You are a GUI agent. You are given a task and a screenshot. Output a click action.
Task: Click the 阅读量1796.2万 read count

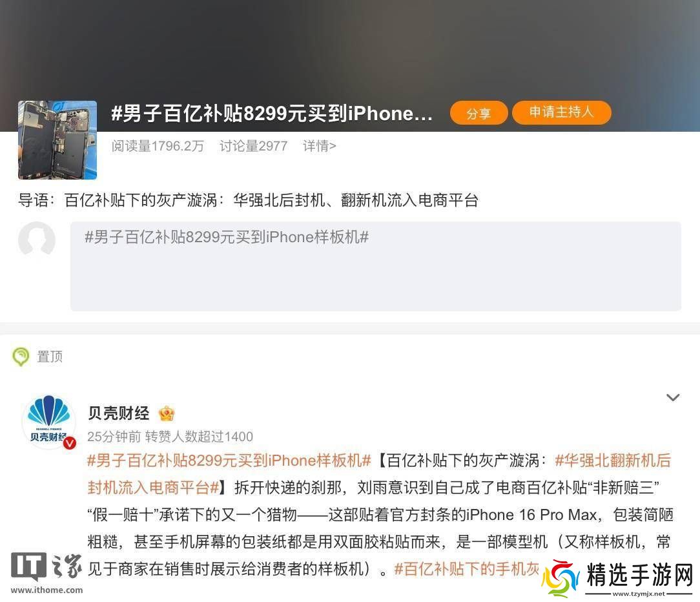158,145
